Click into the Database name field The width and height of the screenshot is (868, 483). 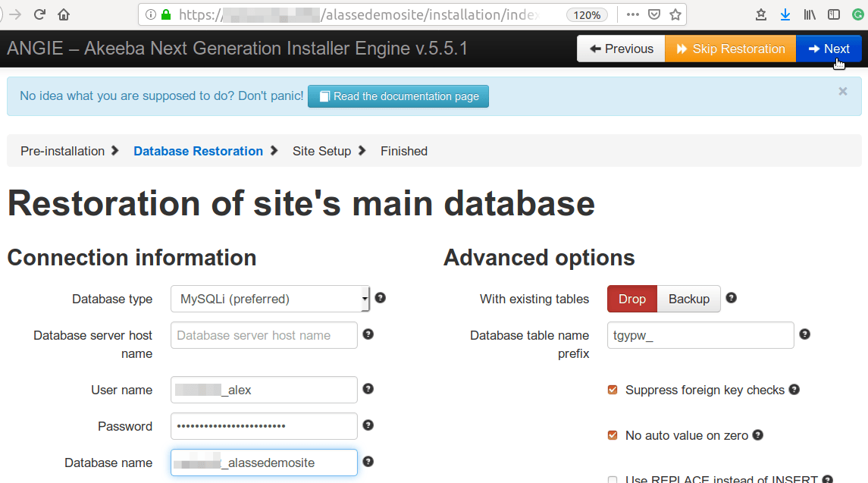tap(264, 463)
